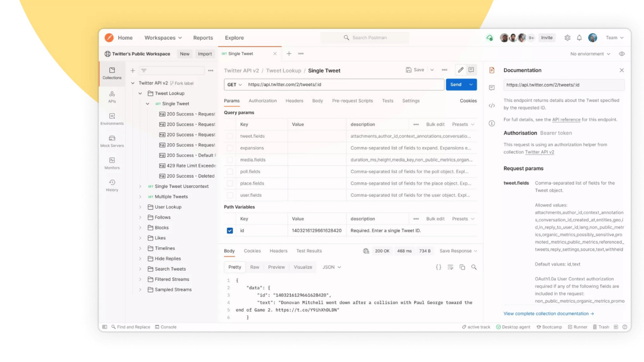The image size is (644, 362).
Task: Enable the tweet.fields query param checkbox
Action: click(x=230, y=136)
